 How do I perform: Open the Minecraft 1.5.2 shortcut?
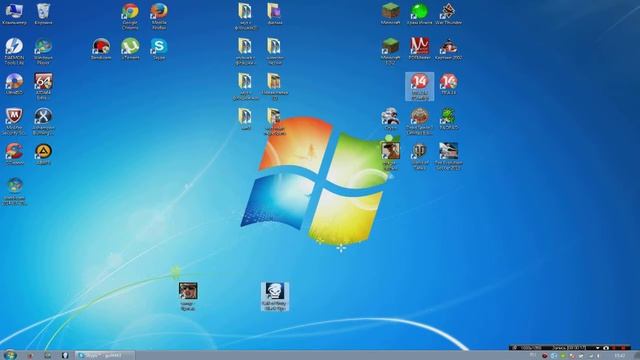pos(391,51)
